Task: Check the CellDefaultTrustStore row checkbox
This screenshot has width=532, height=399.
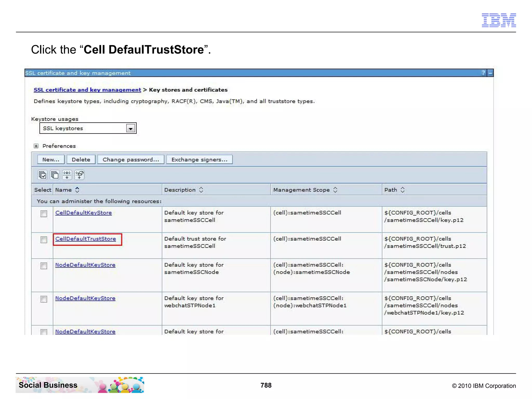Action: click(x=44, y=240)
